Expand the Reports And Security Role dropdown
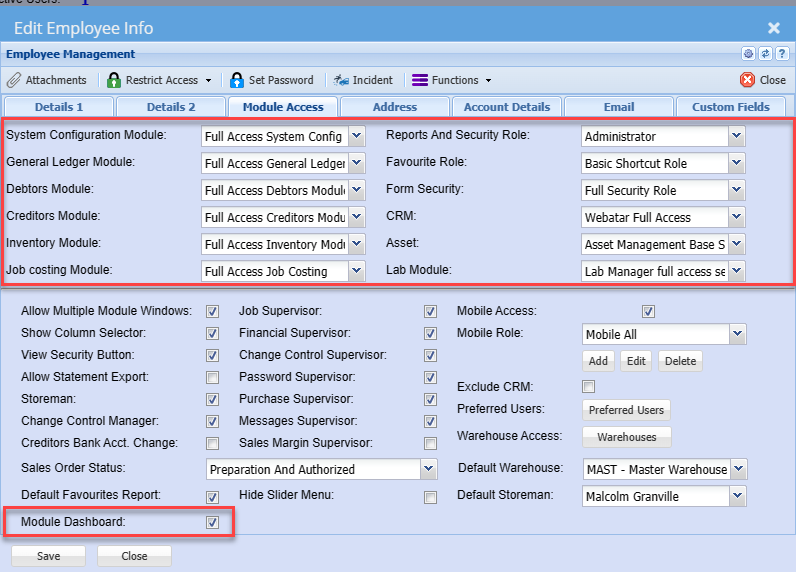Viewport: 796px width, 572px height. 737,136
